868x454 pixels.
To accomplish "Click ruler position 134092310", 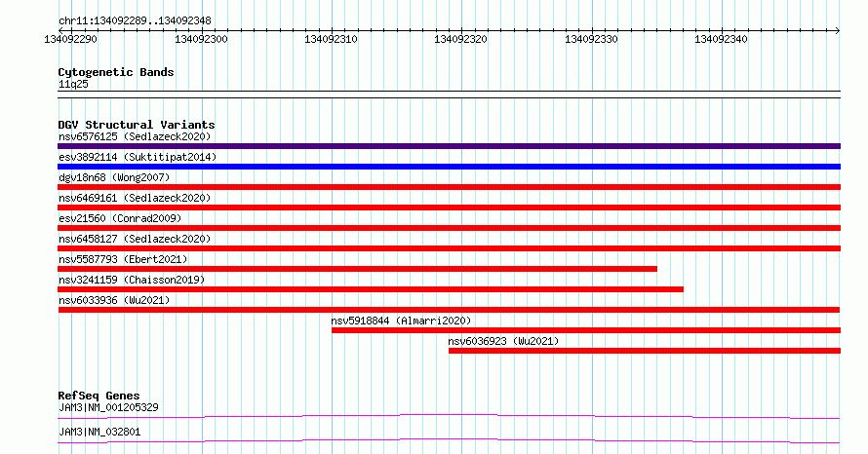I will [331, 39].
